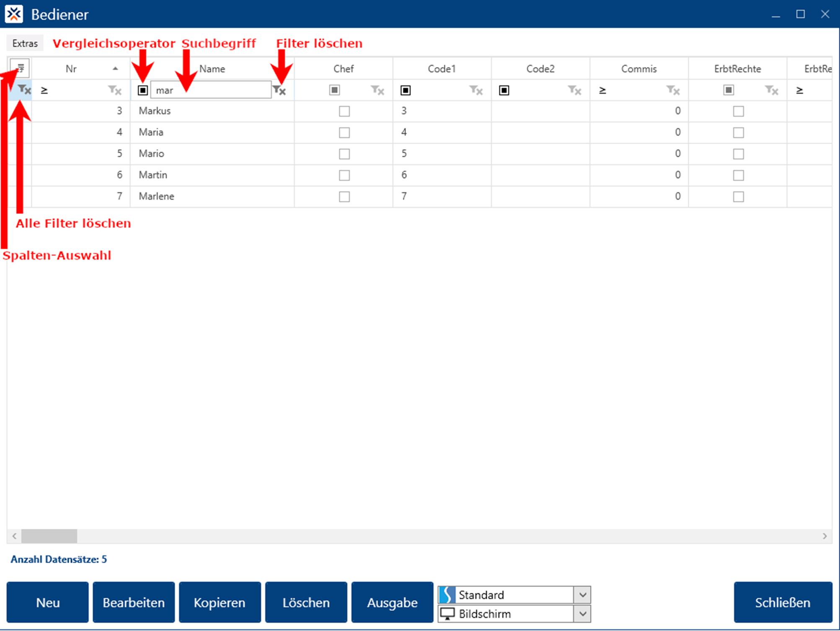Viewport: 840px width, 631px height.
Task: Toggle Chef checkbox for Markus
Action: pos(344,111)
